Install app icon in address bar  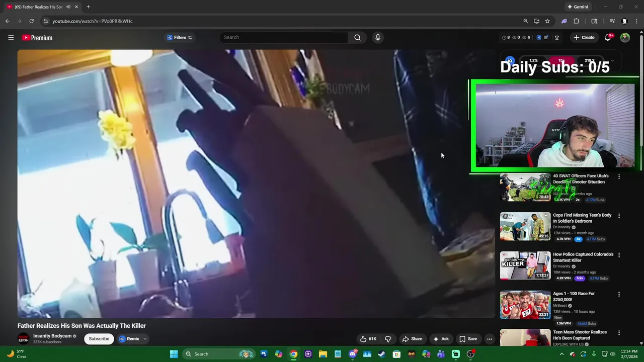coord(536,21)
